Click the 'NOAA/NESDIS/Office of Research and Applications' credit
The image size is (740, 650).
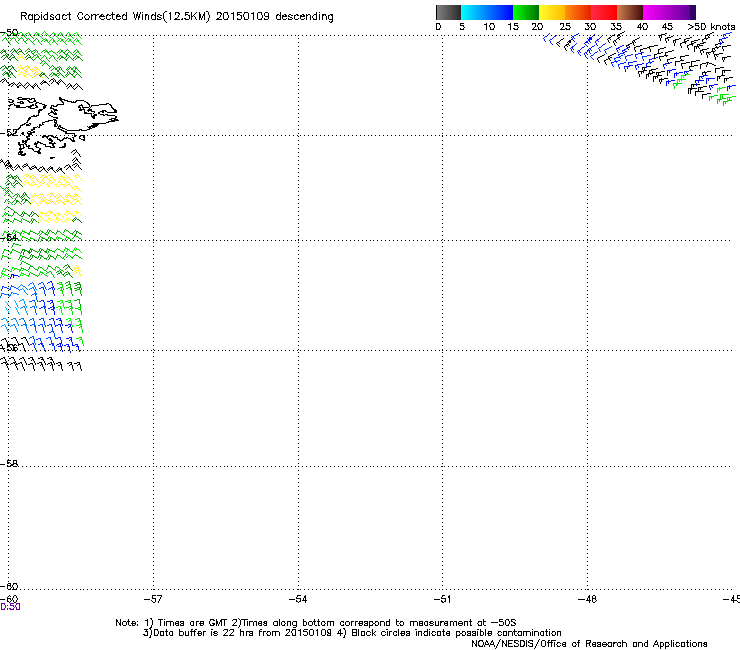click(589, 644)
